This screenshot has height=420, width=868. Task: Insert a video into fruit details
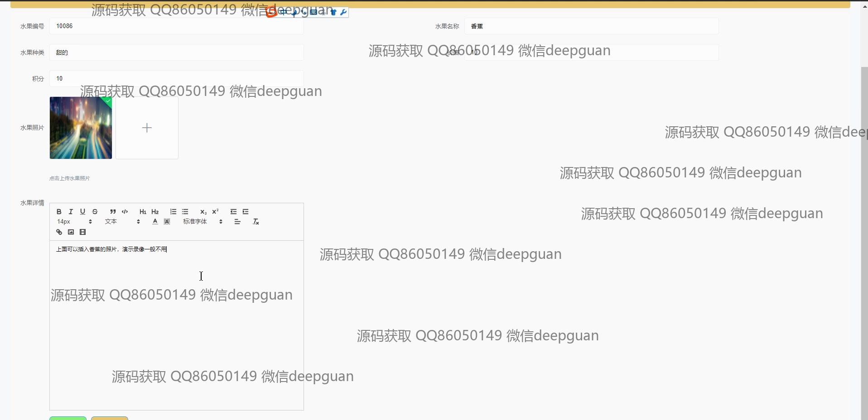click(82, 232)
